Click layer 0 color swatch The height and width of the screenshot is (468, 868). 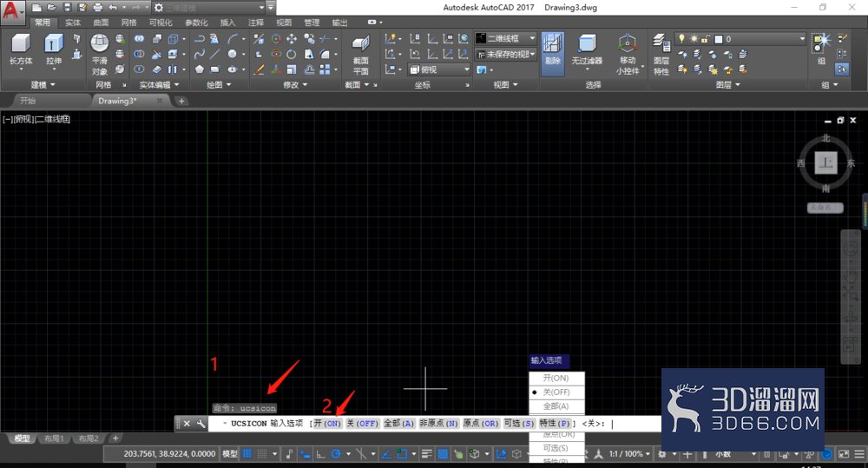click(719, 39)
